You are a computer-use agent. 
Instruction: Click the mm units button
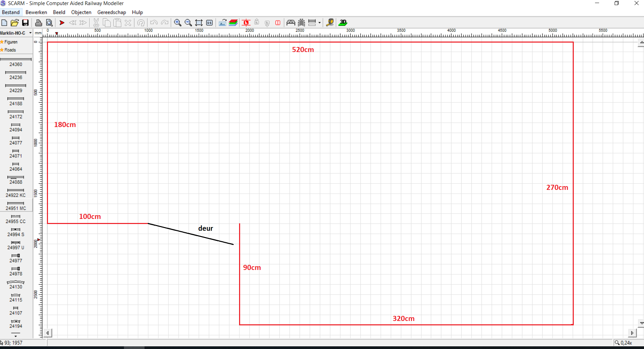click(x=38, y=33)
